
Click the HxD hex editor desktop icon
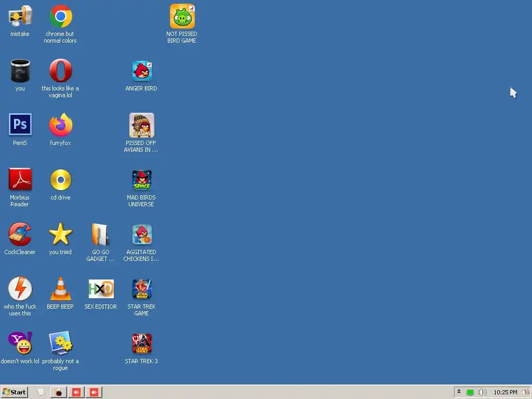click(101, 289)
